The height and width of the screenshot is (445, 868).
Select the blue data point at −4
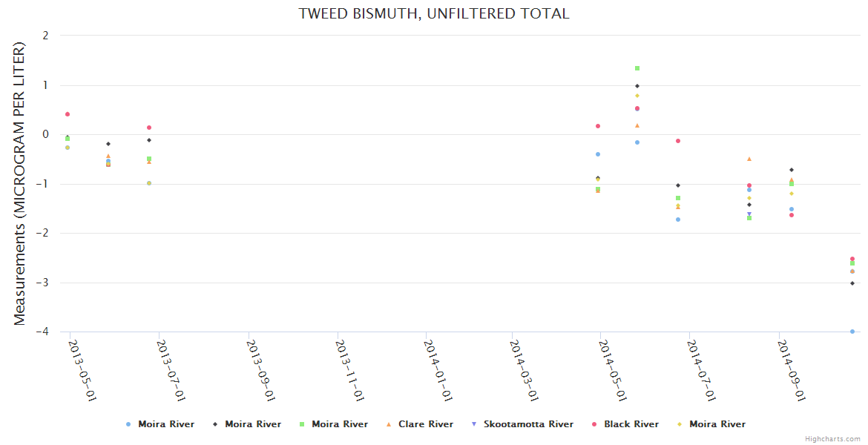(852, 332)
